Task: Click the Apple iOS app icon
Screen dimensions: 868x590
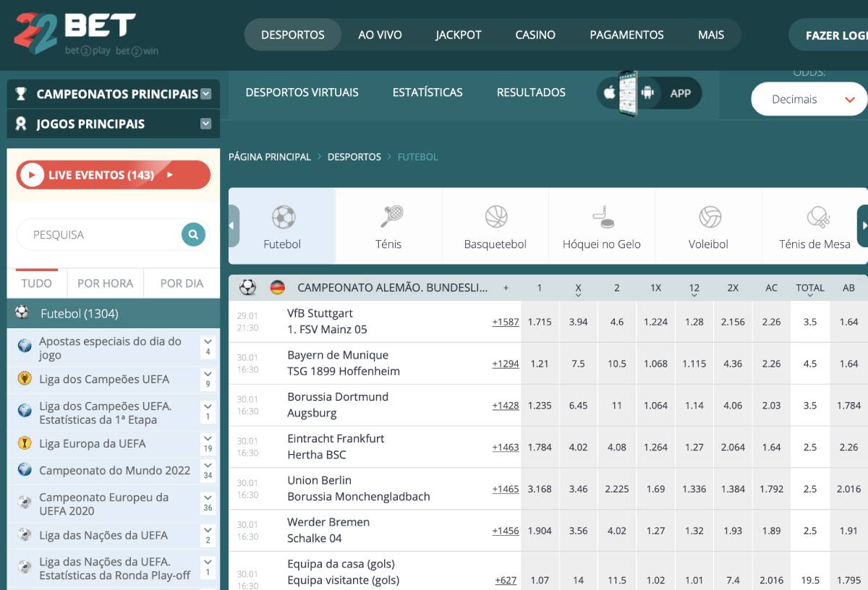Action: (x=609, y=93)
